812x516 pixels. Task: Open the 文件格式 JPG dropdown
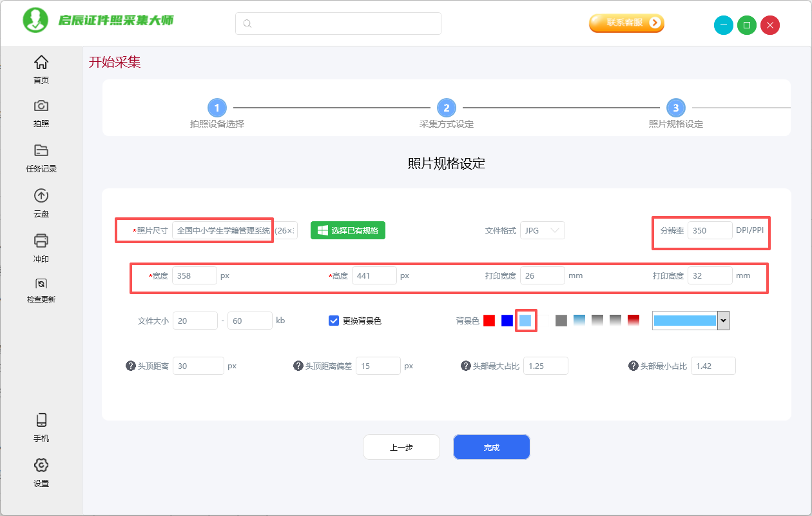pyautogui.click(x=543, y=230)
